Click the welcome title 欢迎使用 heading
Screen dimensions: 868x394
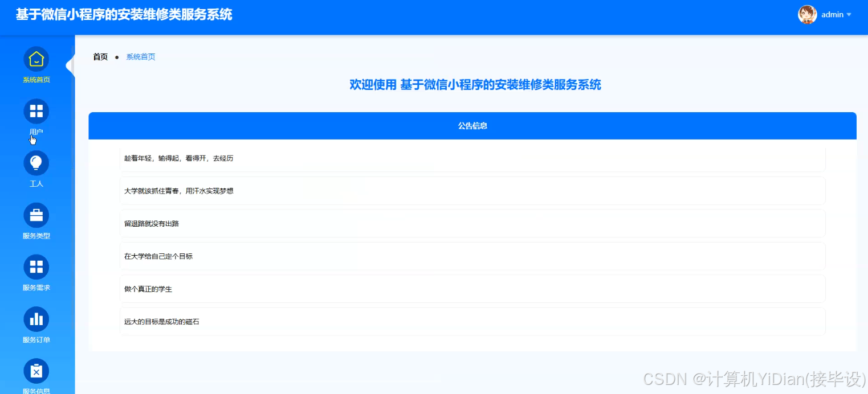point(475,84)
